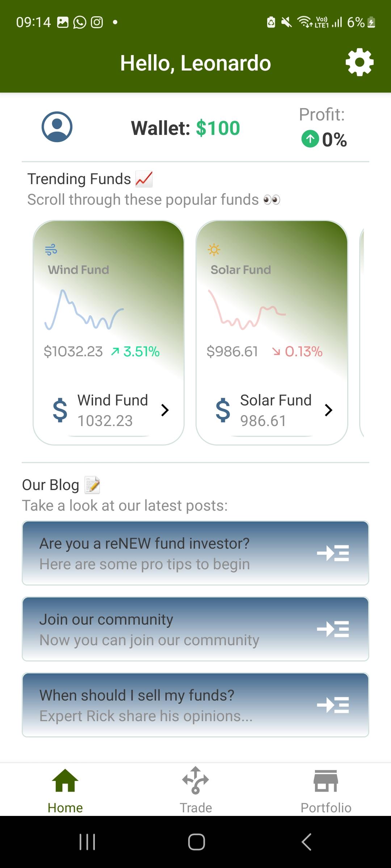Switch to the Portfolio tab
This screenshot has width=391, height=868.
[326, 790]
